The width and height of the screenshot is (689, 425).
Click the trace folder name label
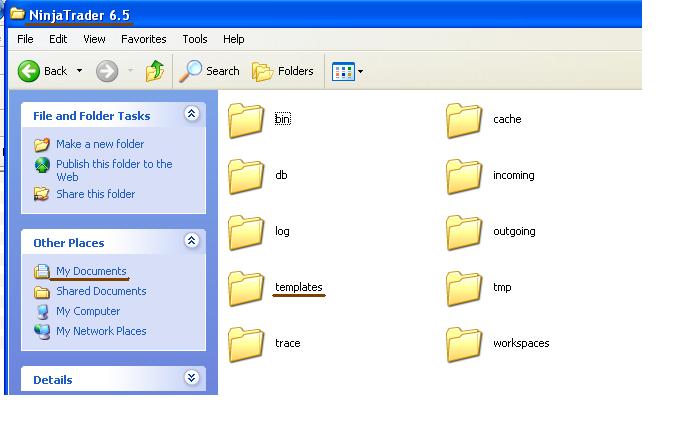[288, 343]
